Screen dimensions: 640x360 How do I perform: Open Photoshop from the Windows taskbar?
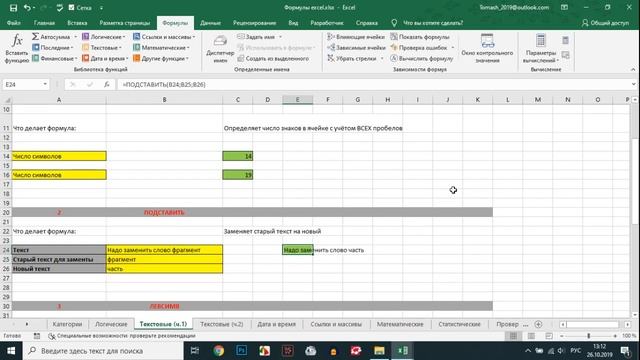(x=242, y=351)
